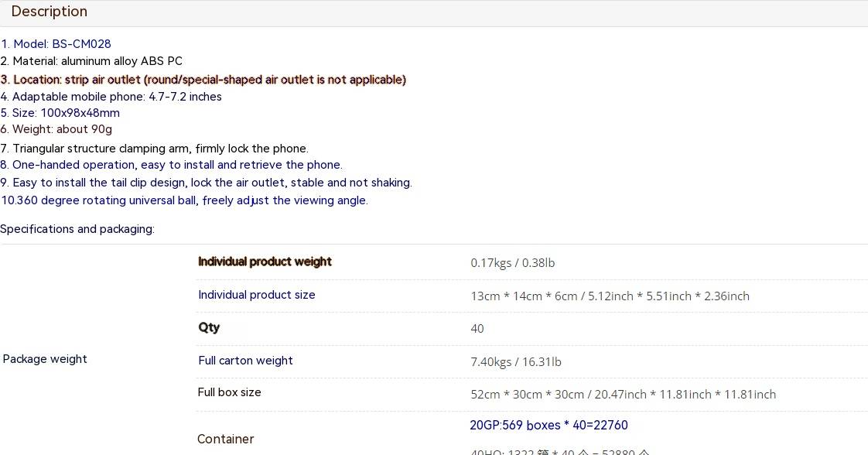Click the Specifications and packaging heading

tap(77, 229)
